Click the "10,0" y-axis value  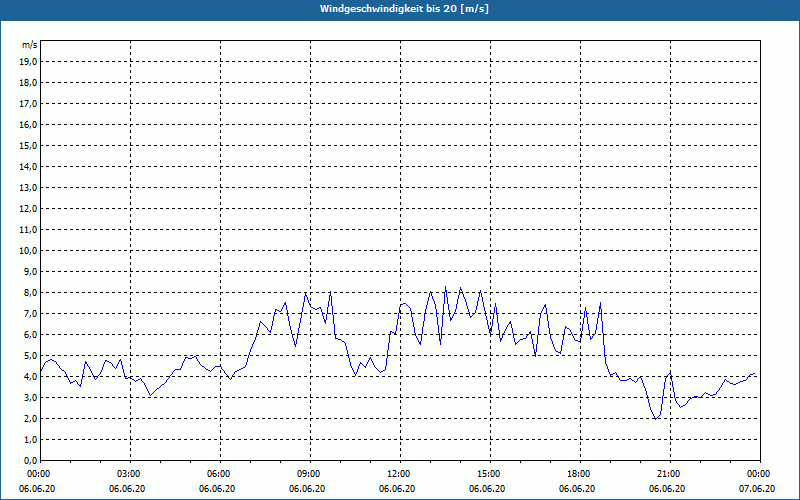(x=28, y=251)
